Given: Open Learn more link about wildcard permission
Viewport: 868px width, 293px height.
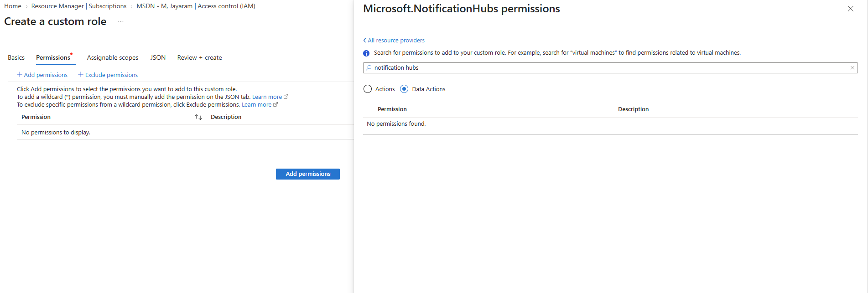Looking at the screenshot, I should coord(270,97).
